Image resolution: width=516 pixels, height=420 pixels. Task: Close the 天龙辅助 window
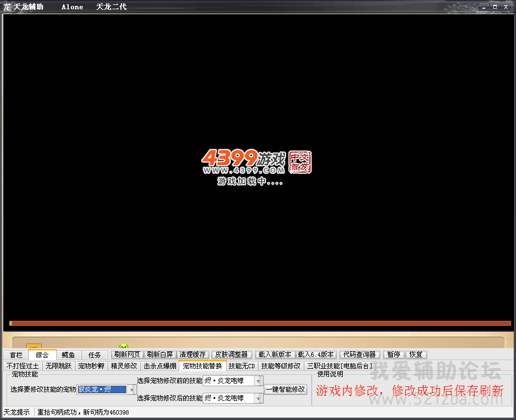(x=506, y=7)
